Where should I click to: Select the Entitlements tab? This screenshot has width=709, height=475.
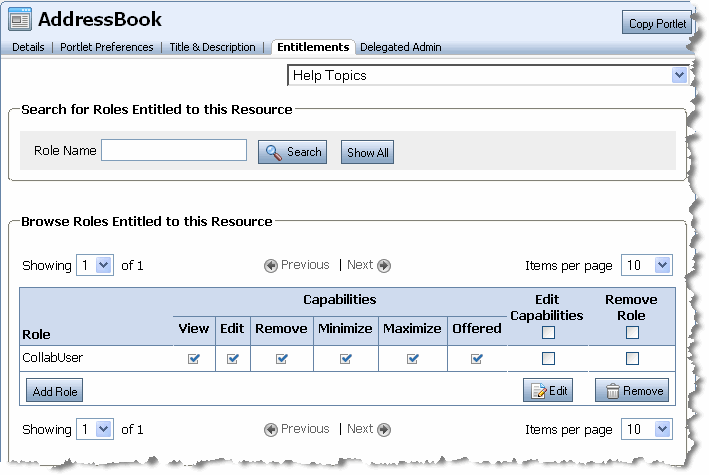coord(313,47)
